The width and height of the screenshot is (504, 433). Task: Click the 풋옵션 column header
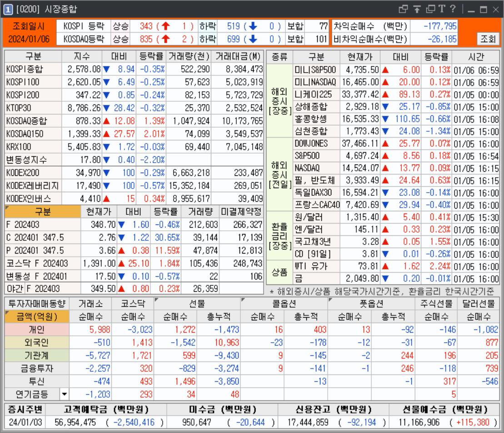[x=371, y=304]
